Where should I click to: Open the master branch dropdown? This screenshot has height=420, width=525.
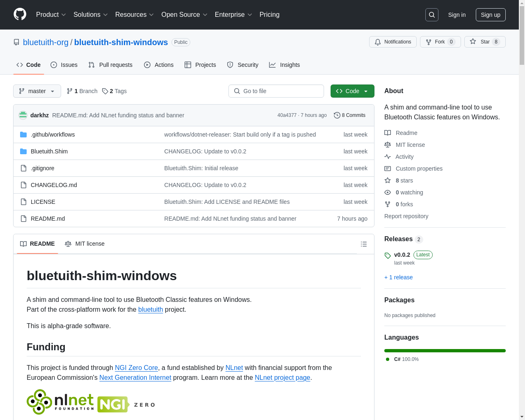point(37,91)
